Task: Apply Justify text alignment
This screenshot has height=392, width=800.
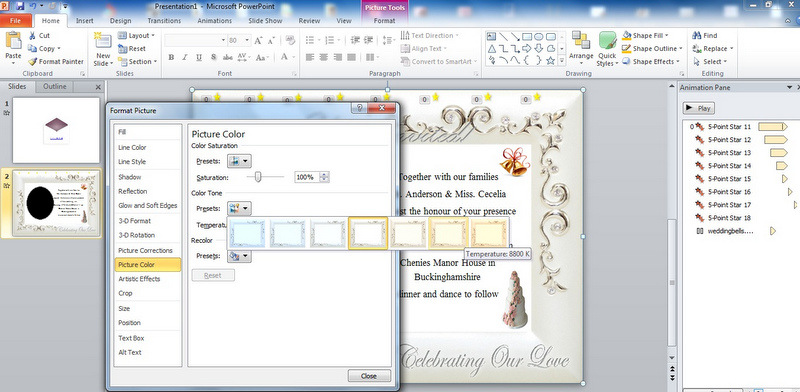Action: [351, 57]
